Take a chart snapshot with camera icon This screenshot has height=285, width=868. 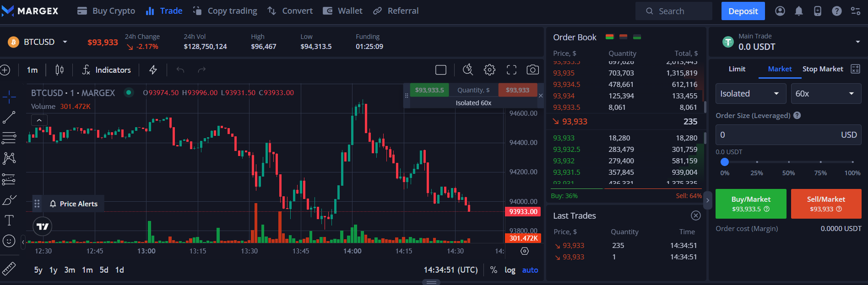point(532,70)
